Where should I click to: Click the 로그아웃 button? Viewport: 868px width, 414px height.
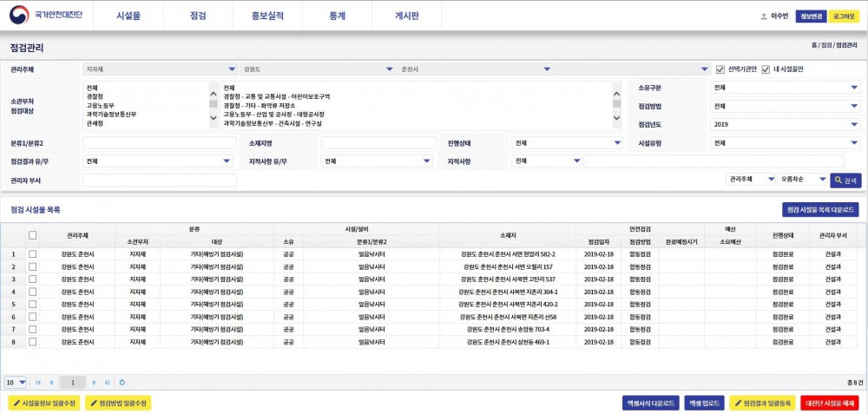pyautogui.click(x=844, y=16)
